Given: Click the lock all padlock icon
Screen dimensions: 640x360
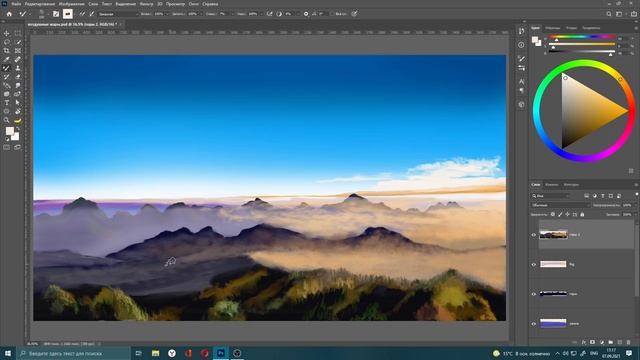Looking at the screenshot, I should (x=582, y=214).
